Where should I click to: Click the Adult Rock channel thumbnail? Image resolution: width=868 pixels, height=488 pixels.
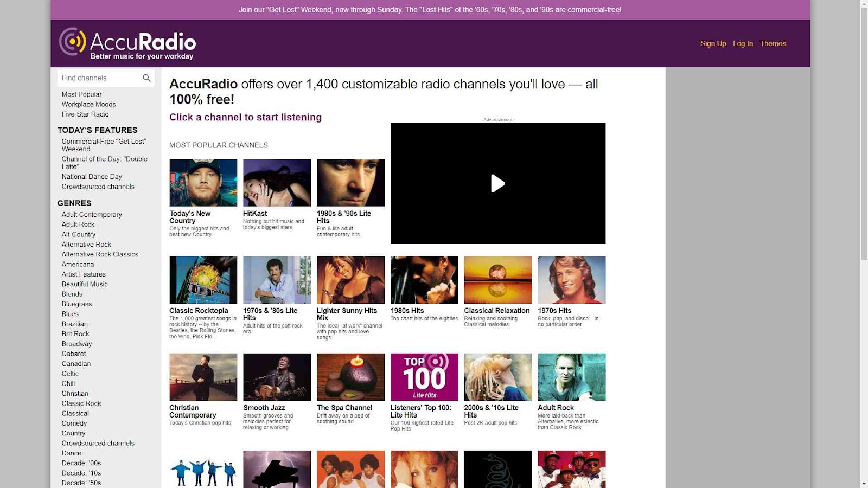point(572,377)
